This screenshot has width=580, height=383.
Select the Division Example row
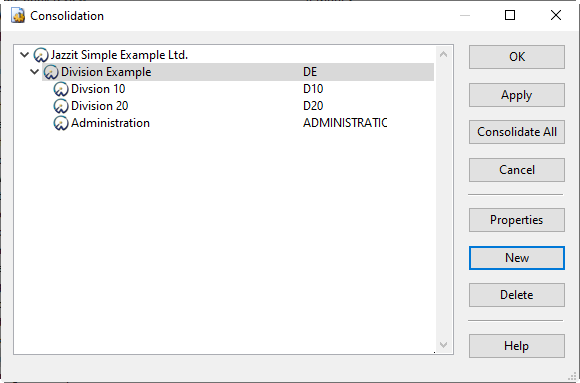pos(238,72)
